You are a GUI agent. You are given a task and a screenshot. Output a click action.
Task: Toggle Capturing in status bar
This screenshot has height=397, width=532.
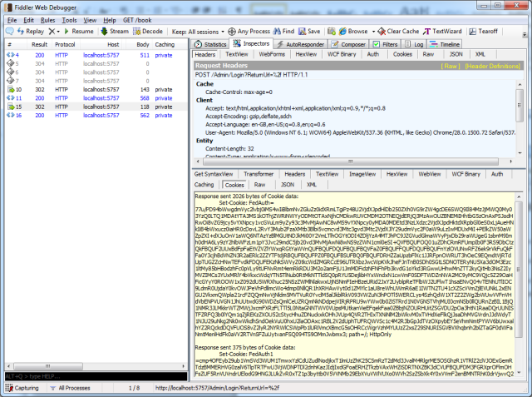click(x=22, y=388)
